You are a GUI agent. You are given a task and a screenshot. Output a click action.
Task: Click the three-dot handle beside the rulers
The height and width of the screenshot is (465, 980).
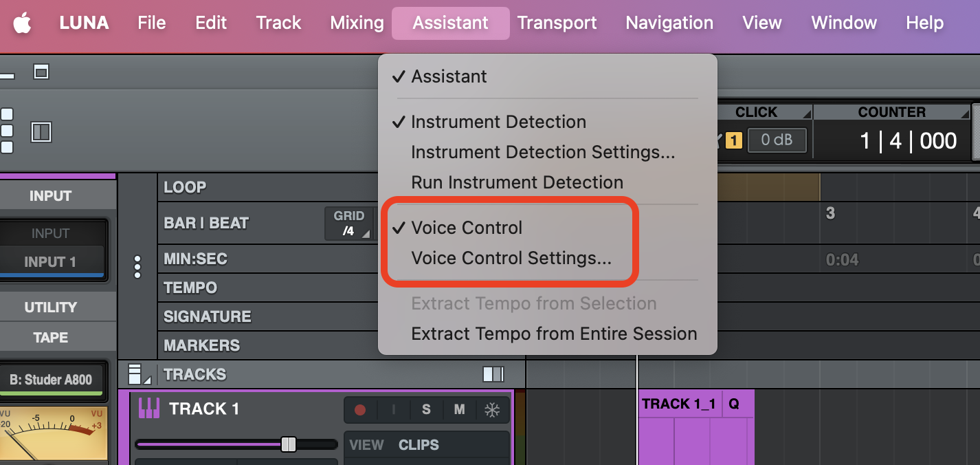(x=137, y=266)
